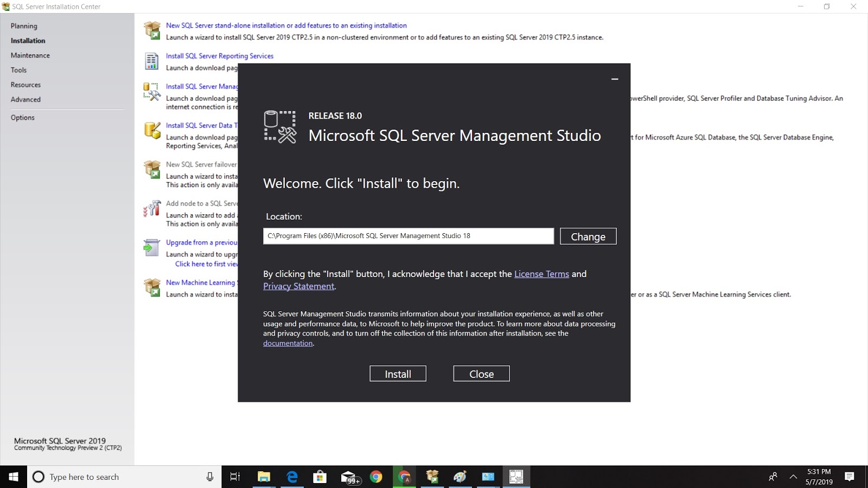Switch to SQL Server setup box taskbar icon
This screenshot has width=868, height=488.
(x=432, y=477)
